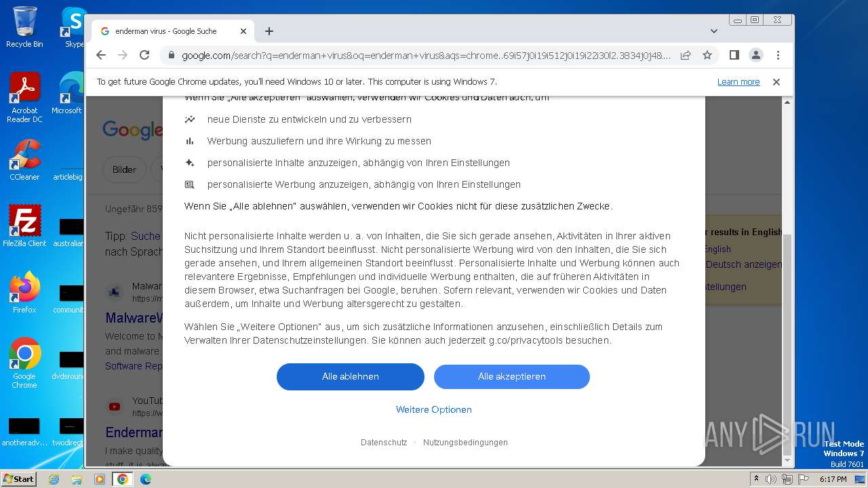Open a new tab

[269, 31]
